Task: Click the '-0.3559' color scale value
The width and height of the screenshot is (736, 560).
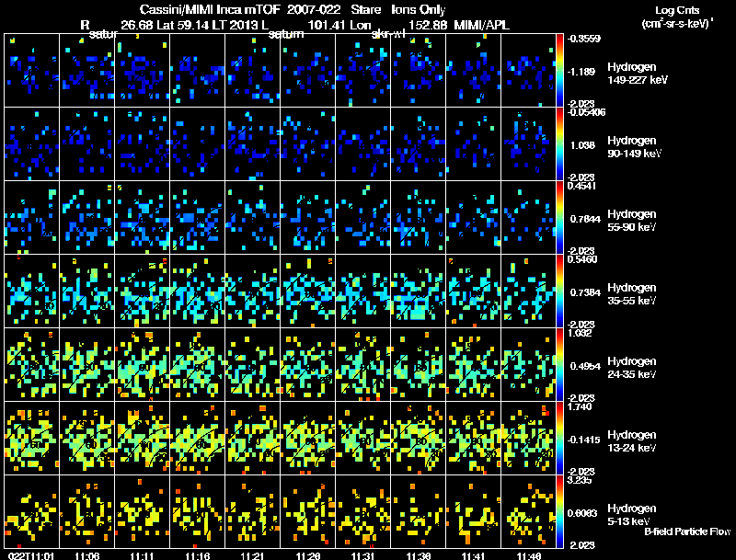Action: [x=584, y=39]
